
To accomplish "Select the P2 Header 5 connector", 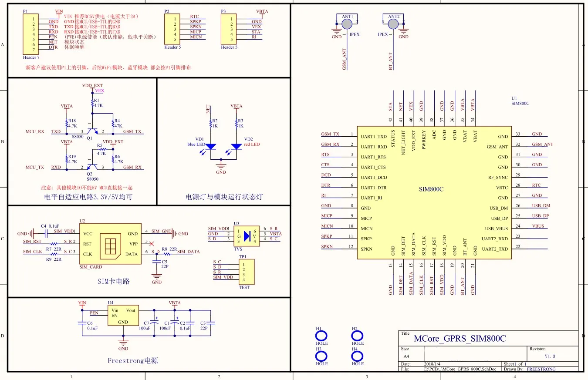I will [x=172, y=30].
